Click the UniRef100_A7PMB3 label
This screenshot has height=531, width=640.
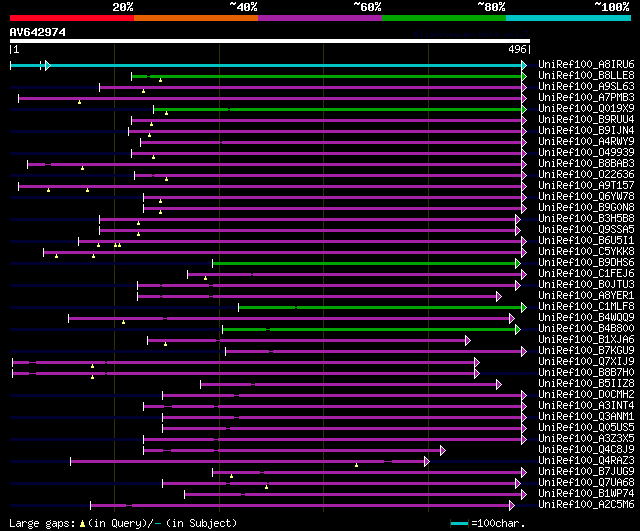click(x=586, y=98)
